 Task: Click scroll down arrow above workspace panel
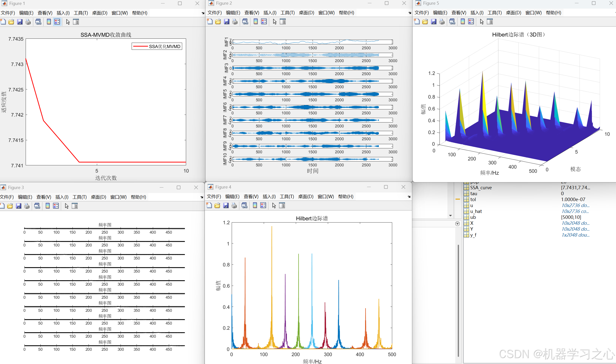(450, 216)
